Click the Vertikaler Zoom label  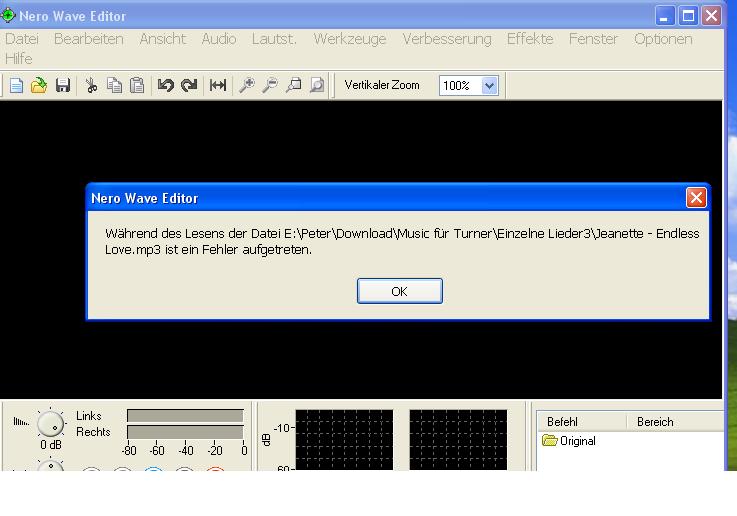point(382,85)
